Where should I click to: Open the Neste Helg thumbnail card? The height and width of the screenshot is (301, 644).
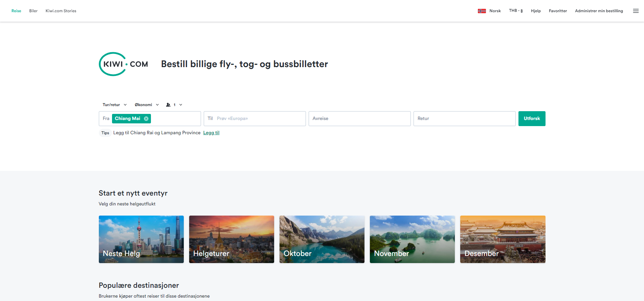[141, 239]
